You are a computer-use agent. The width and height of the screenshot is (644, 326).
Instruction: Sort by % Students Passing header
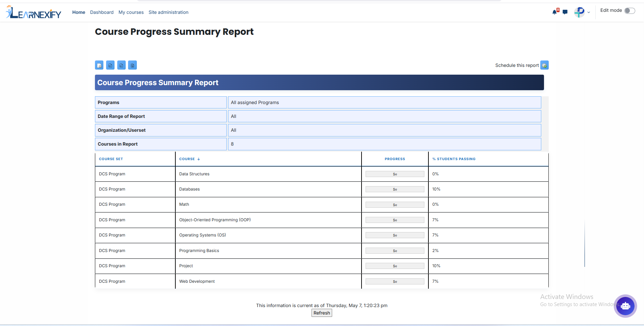tap(454, 159)
